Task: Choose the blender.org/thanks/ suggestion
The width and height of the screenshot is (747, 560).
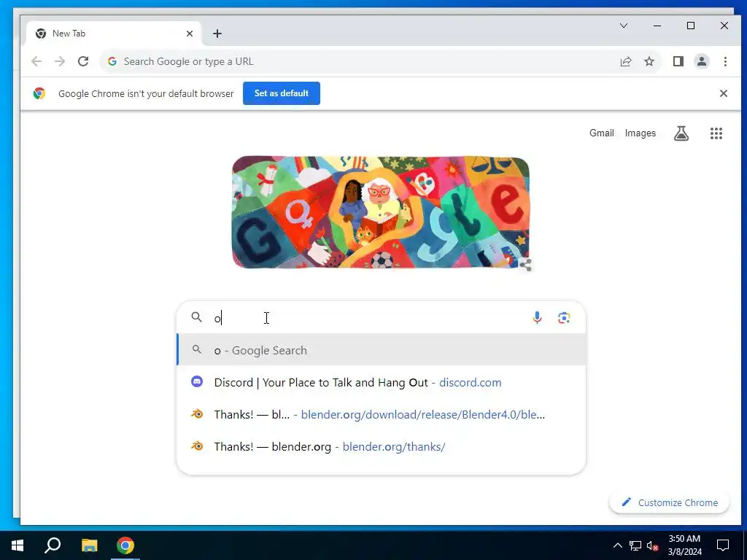Action: [x=381, y=446]
